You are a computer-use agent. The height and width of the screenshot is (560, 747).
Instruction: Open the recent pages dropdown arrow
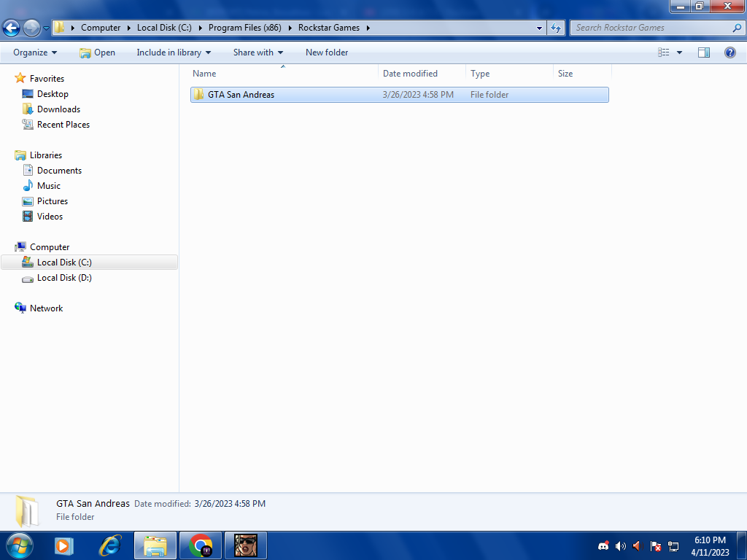pos(46,28)
